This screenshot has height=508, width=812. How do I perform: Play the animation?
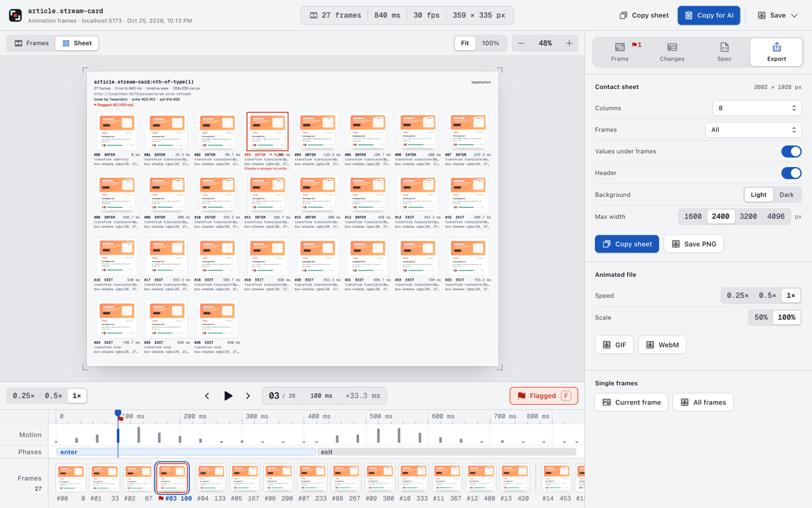tap(228, 396)
